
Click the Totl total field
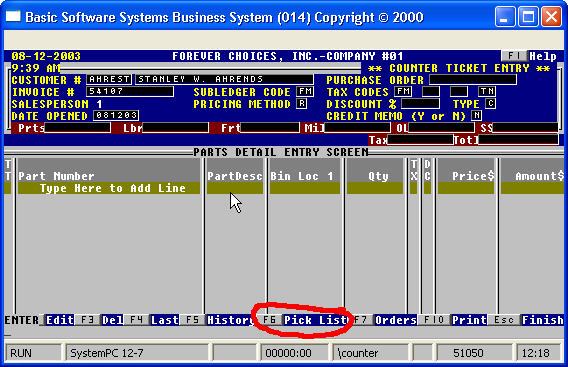518,140
